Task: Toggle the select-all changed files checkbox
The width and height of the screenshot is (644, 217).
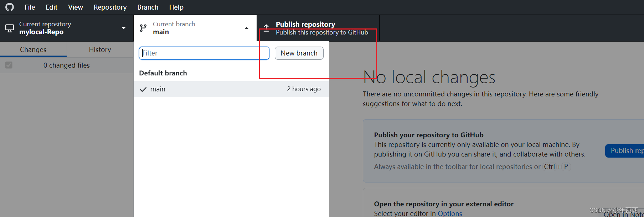Action: pos(9,65)
